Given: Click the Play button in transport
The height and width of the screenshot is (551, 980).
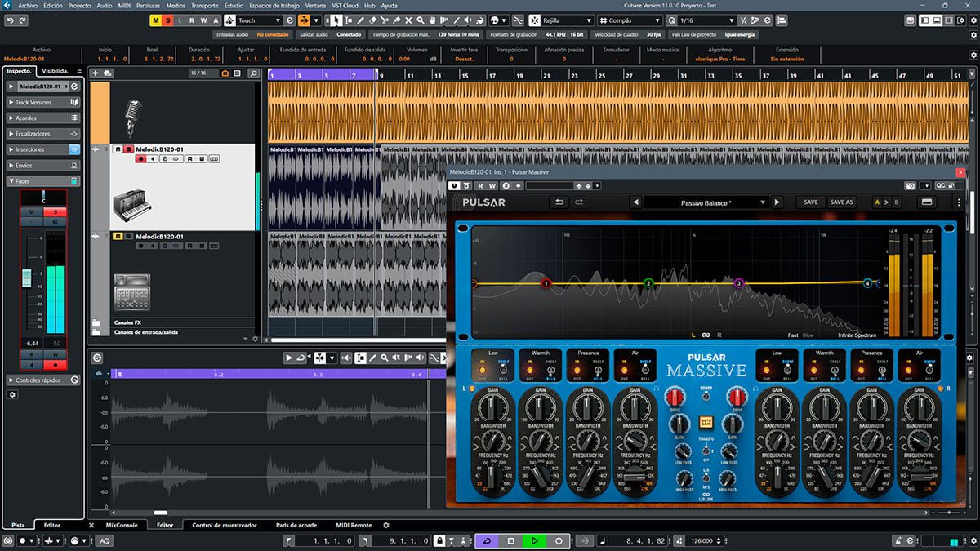Looking at the screenshot, I should [x=534, y=540].
